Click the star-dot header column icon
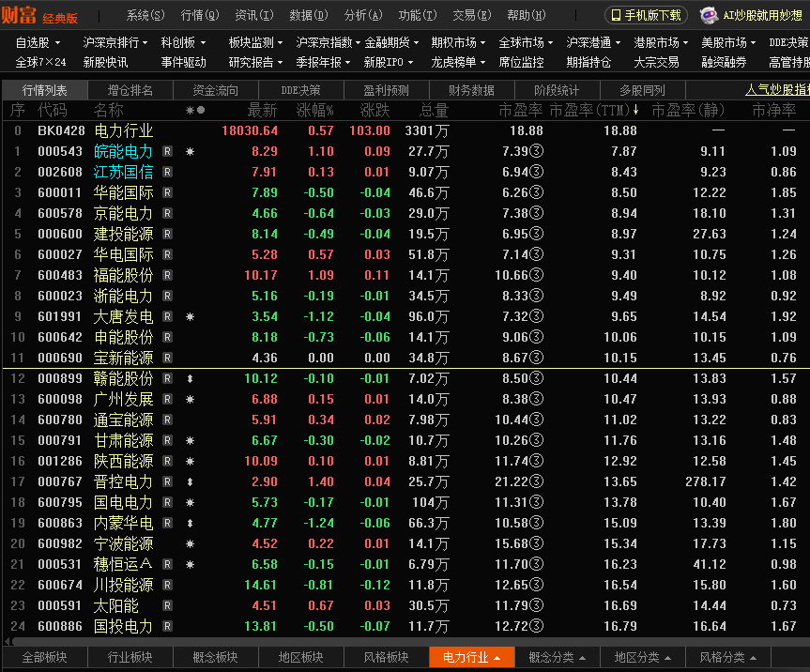This screenshot has width=810, height=672. pyautogui.click(x=195, y=110)
